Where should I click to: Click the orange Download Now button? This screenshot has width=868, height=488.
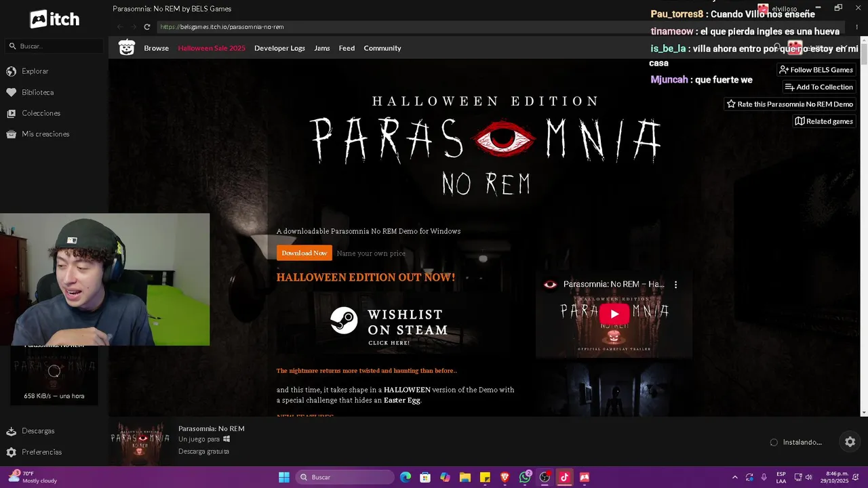point(304,253)
